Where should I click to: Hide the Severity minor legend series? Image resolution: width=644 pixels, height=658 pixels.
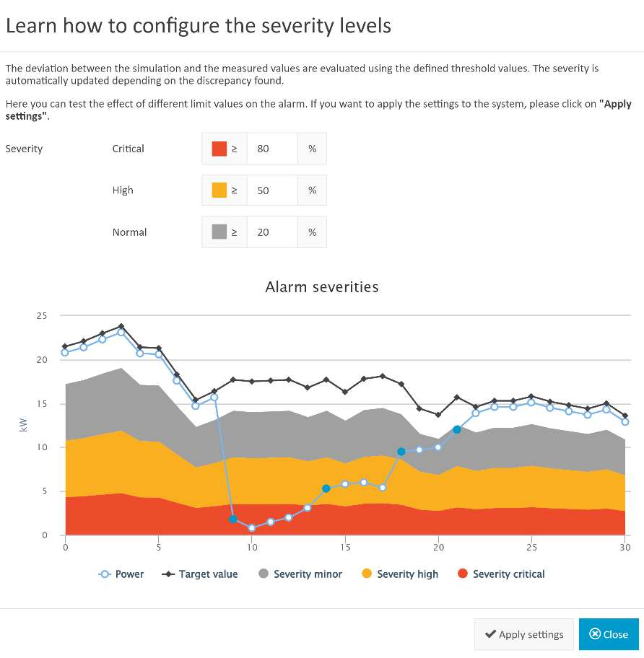pyautogui.click(x=300, y=574)
